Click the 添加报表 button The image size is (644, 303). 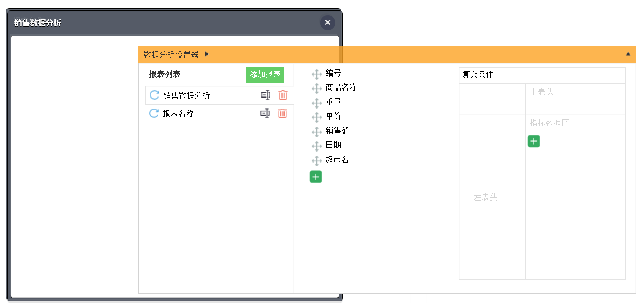click(x=265, y=74)
